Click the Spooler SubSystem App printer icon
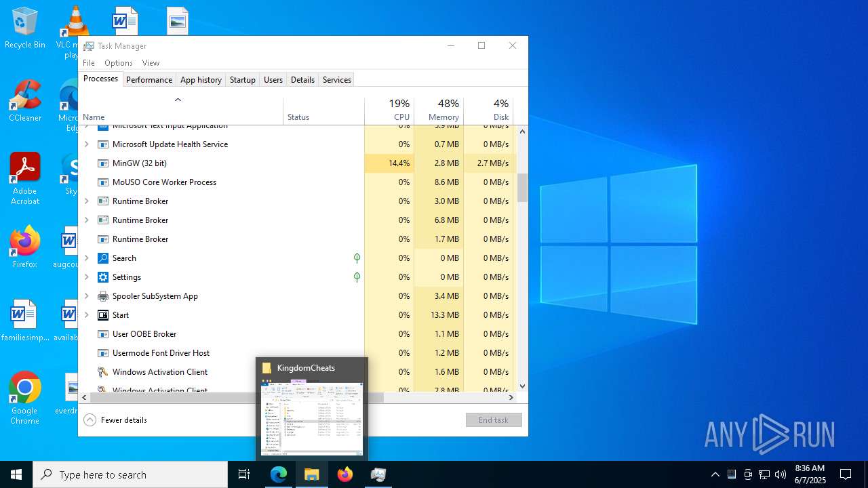Viewport: 868px width, 488px height. coord(103,296)
